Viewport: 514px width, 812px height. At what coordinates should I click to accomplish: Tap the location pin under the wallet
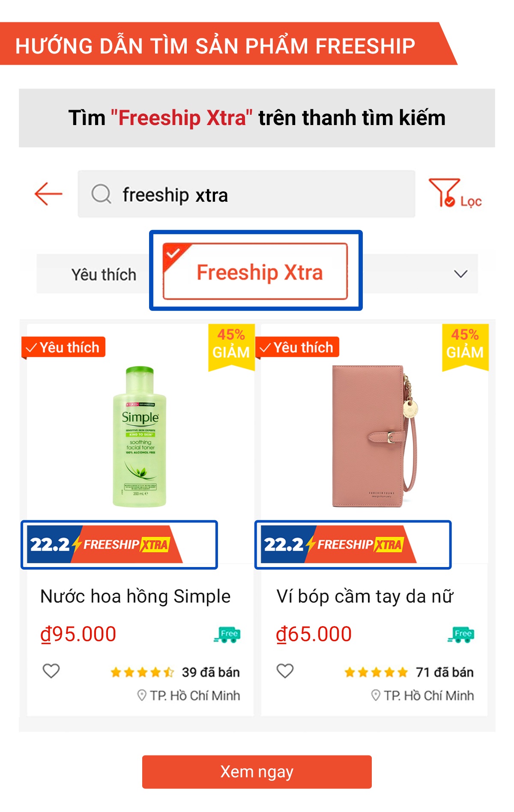376,695
